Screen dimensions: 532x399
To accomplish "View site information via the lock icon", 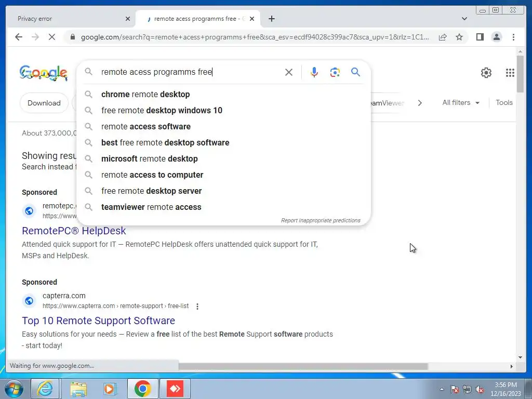I will [72, 37].
